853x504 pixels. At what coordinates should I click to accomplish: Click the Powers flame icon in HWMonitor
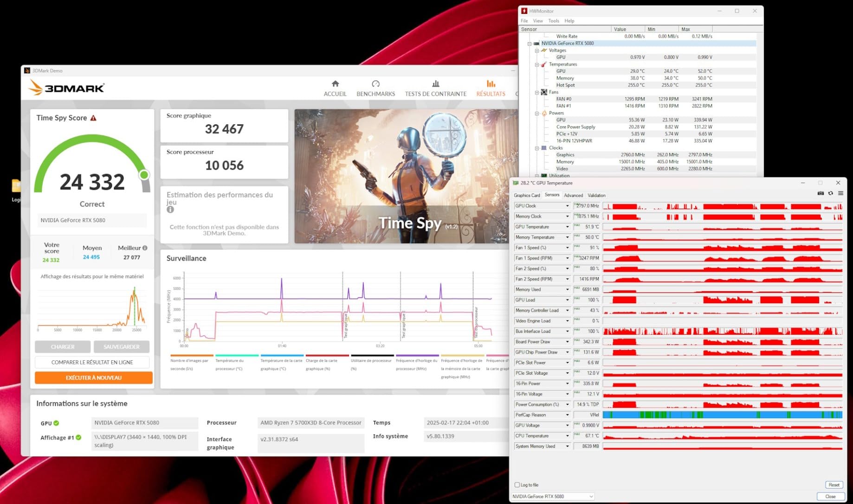[x=544, y=113]
